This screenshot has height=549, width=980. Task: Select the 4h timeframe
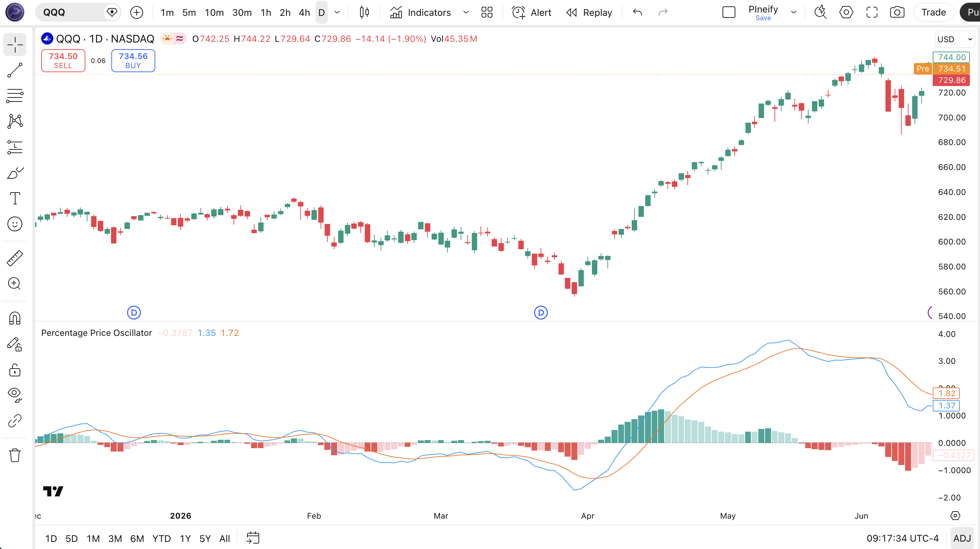(304, 12)
